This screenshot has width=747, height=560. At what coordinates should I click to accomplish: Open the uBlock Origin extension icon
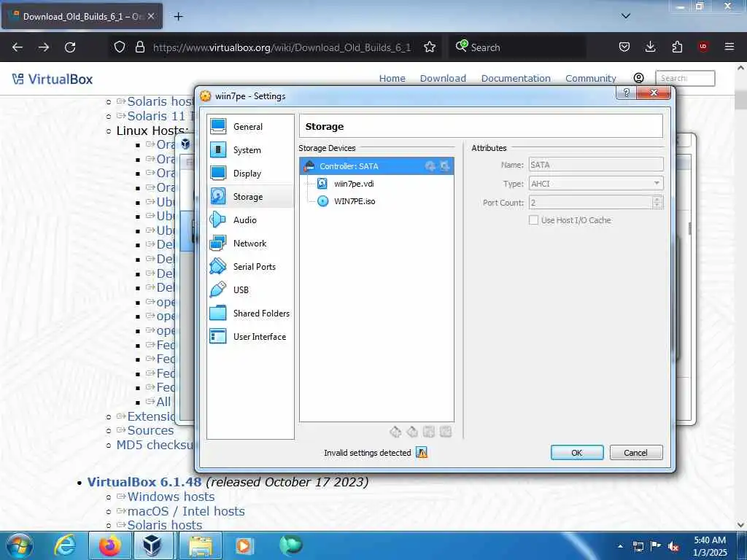click(x=703, y=47)
